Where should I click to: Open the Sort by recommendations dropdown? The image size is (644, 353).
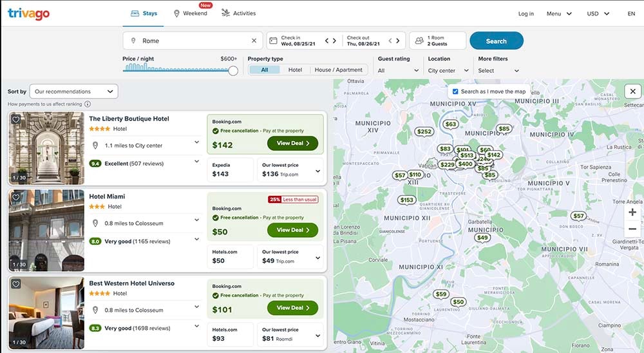coord(74,91)
